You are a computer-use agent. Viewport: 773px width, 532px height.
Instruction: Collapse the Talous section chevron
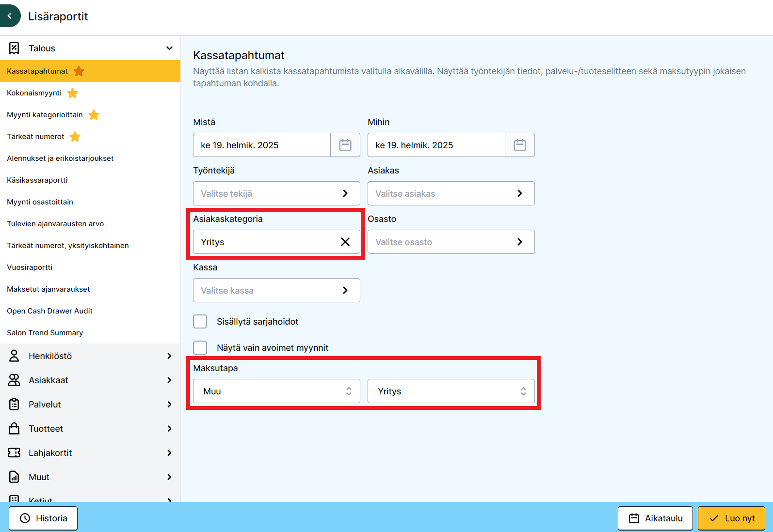(x=169, y=48)
